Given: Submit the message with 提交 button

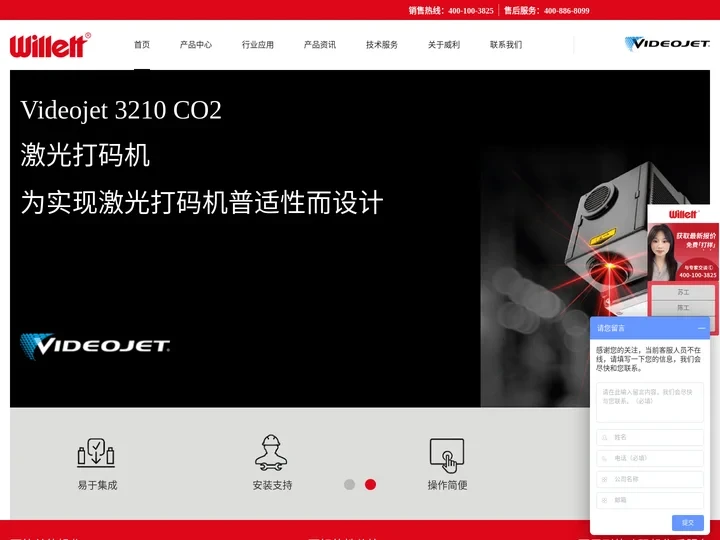Looking at the screenshot, I should click(x=687, y=523).
